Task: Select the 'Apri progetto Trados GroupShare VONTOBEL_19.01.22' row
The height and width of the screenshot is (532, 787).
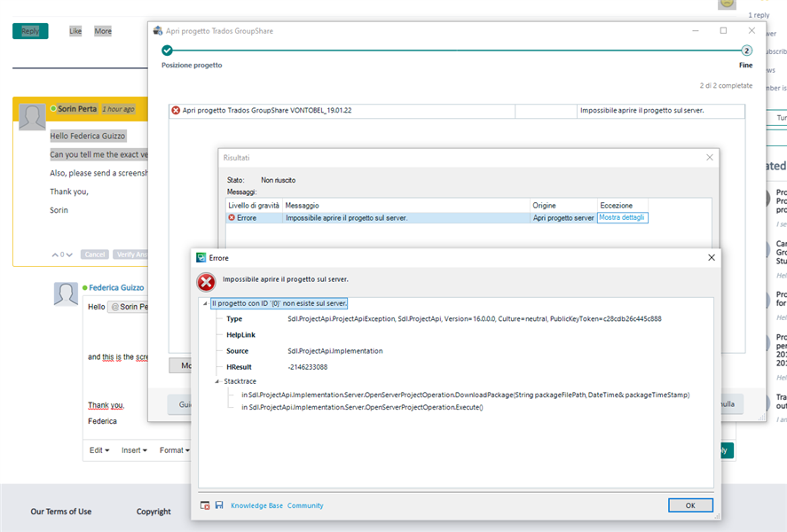Action: (x=457, y=110)
